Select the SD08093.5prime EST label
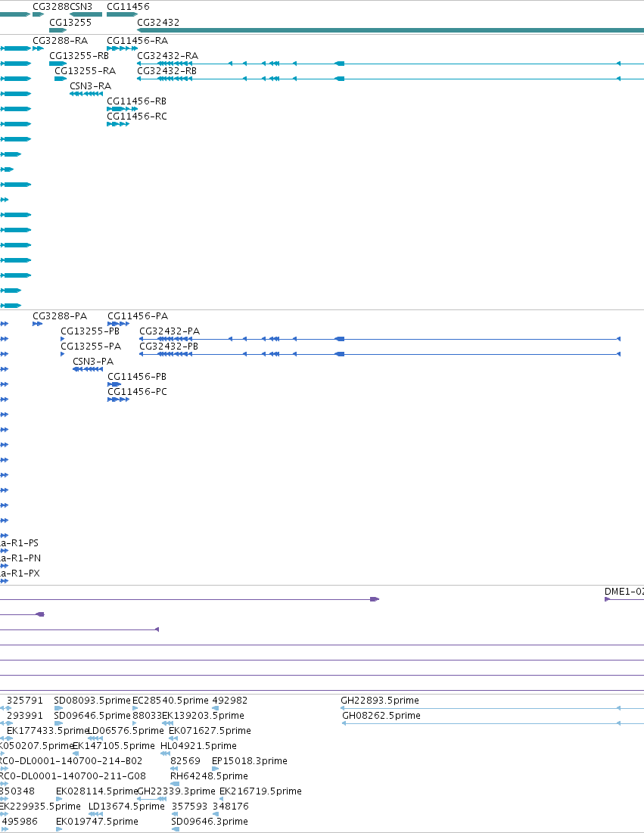The image size is (644, 833). [x=92, y=701]
